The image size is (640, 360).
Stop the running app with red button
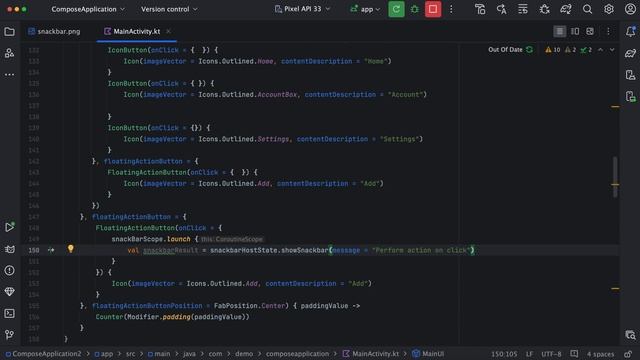(433, 9)
